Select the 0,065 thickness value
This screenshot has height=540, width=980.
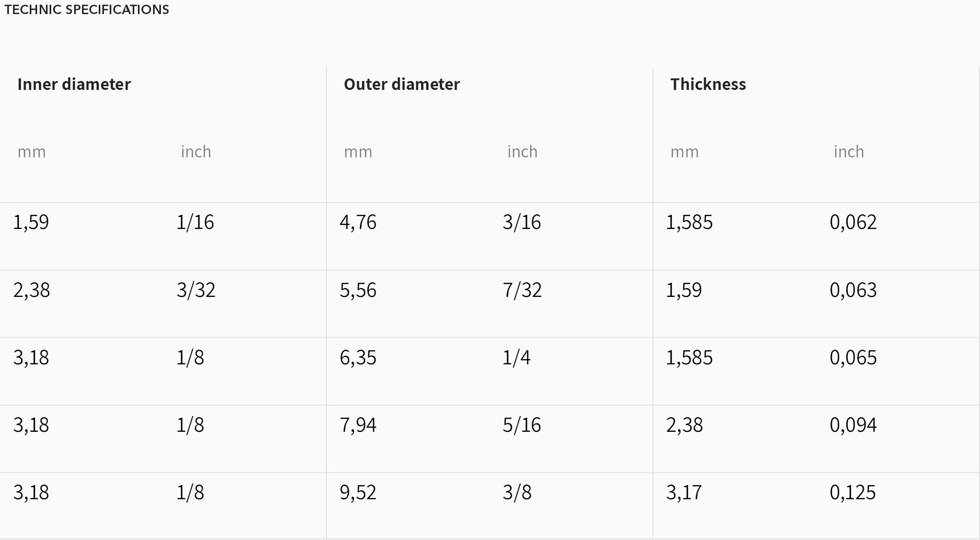(853, 358)
